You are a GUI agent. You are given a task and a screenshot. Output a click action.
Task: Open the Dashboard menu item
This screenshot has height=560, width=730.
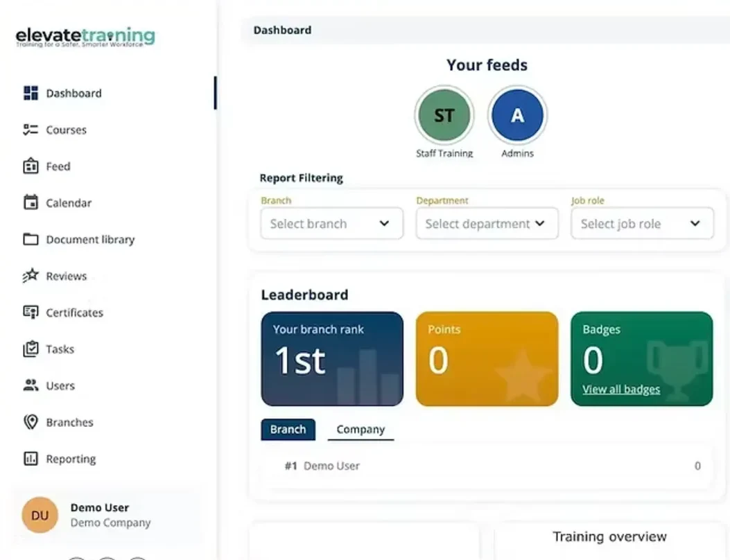pos(73,93)
